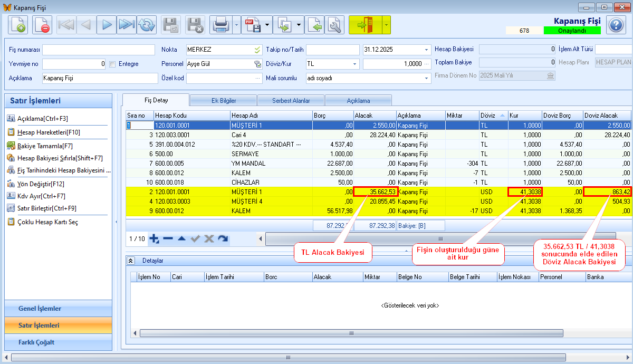Click the Fiş numarası input field
This screenshot has width=633, height=364.
(100, 50)
